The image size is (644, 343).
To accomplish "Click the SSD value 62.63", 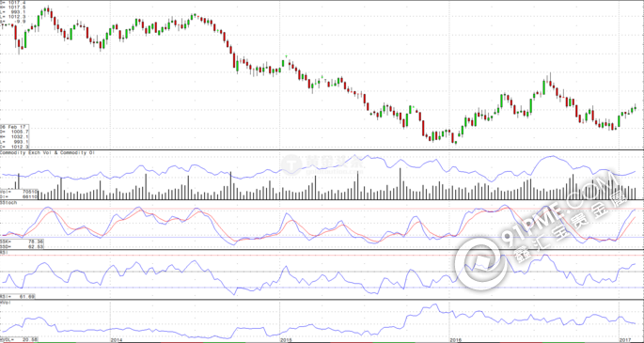I will pyautogui.click(x=36, y=246).
